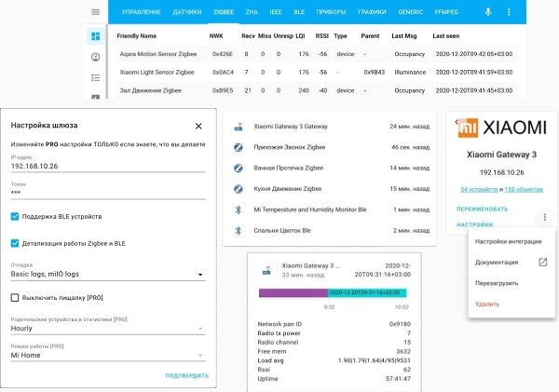The image size is (559, 392).
Task: Open the hamburger sidebar menu
Action: point(96,12)
